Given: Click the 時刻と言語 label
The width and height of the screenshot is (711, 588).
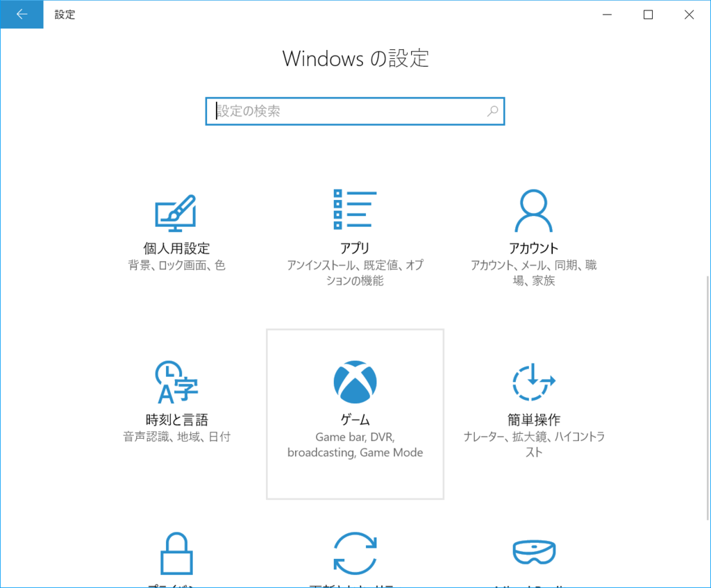Looking at the screenshot, I should pos(176,420).
